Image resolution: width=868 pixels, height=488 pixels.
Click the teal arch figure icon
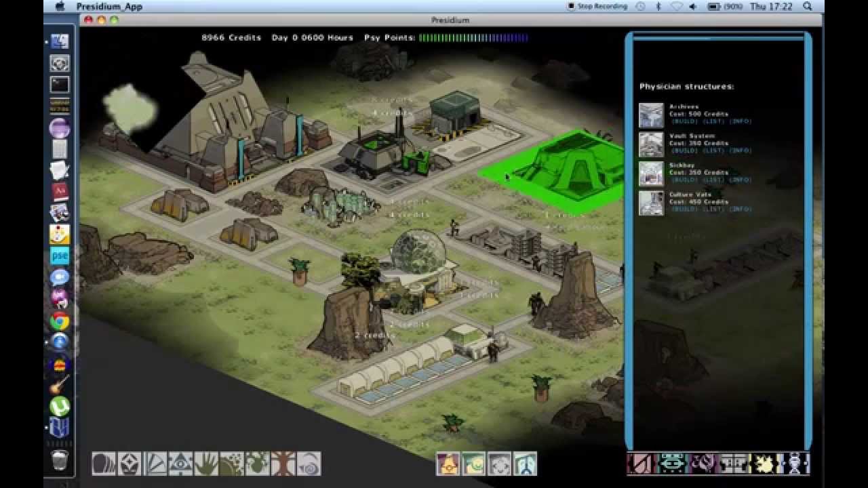[x=525, y=464]
